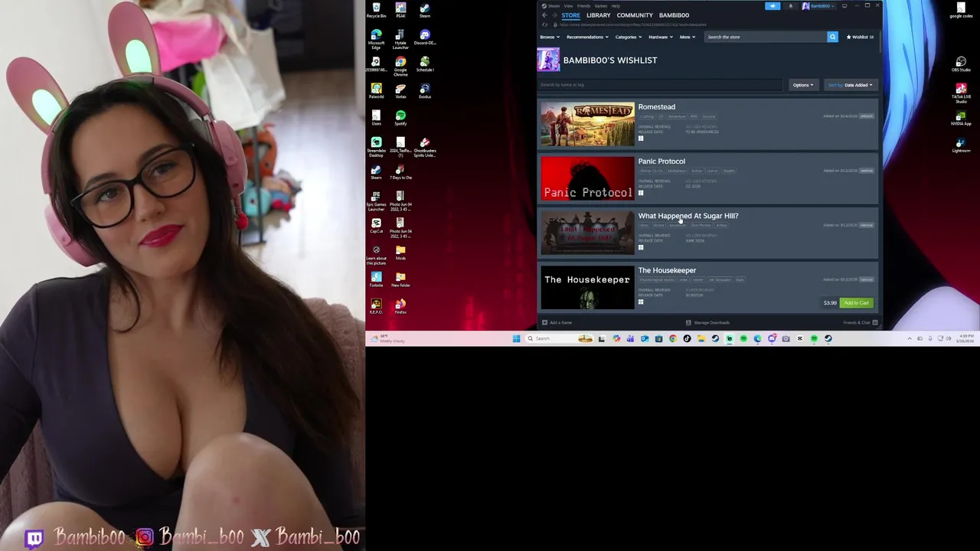Click Steam's refresh page icon
The image size is (980, 551).
point(544,24)
